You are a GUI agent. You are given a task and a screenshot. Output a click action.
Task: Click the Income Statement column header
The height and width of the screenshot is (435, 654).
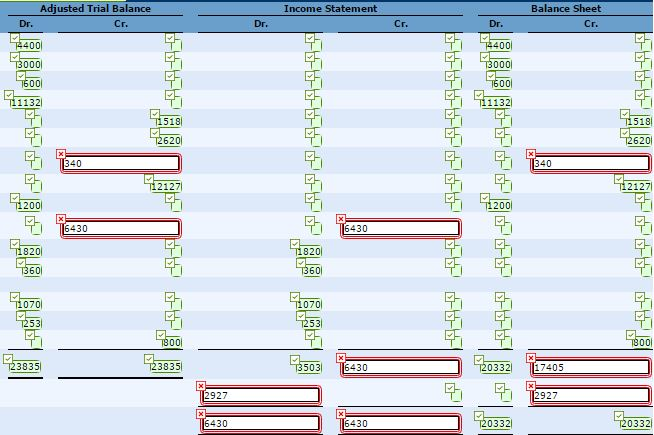click(x=330, y=8)
